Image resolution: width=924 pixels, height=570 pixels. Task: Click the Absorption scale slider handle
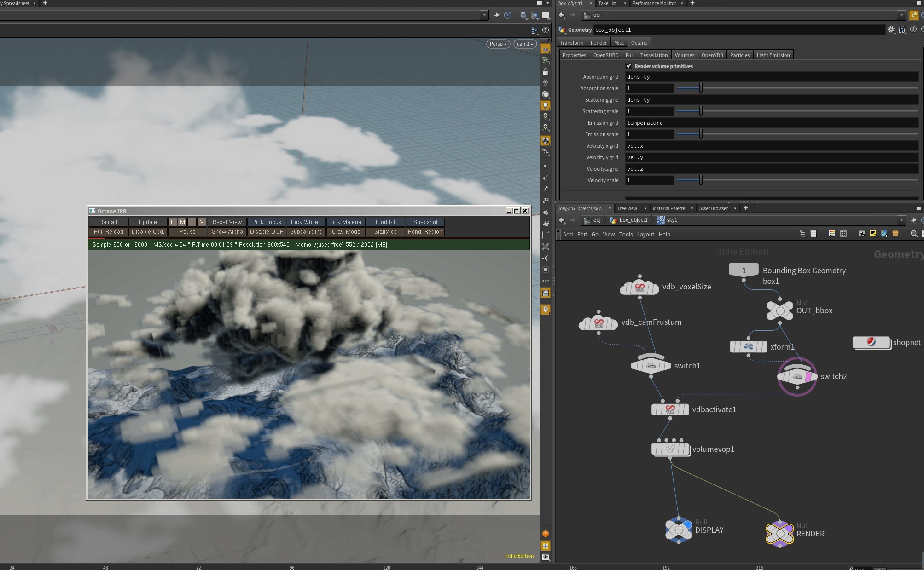[x=701, y=88]
